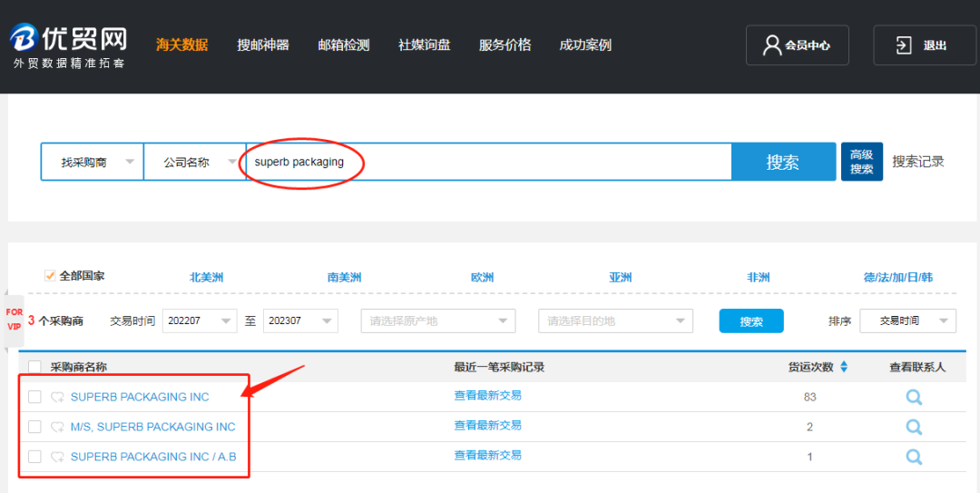View 查看最新交易 for SUPERB PACKAGING INC
Viewport: 980px width, 493px height.
pyautogui.click(x=488, y=396)
